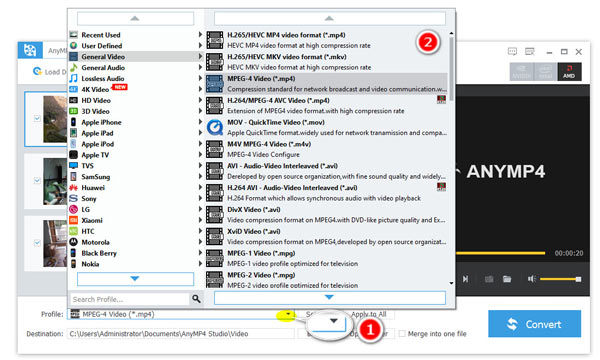
Task: Click the User Defined category icon
Action: tap(73, 46)
